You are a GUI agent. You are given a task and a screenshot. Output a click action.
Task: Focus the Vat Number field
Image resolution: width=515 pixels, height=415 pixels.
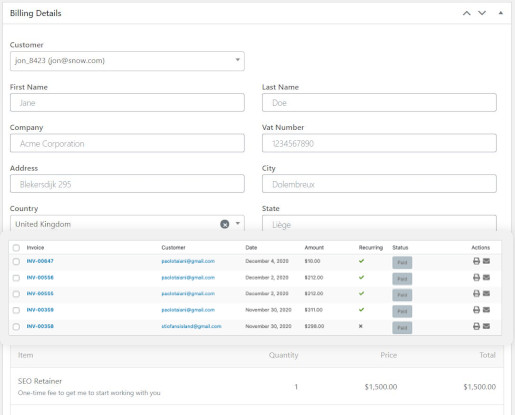click(x=379, y=143)
